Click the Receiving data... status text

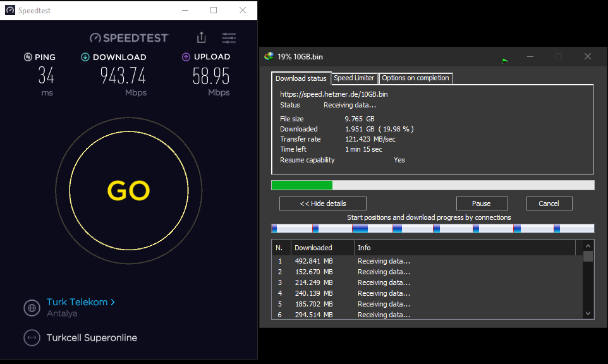tap(350, 105)
